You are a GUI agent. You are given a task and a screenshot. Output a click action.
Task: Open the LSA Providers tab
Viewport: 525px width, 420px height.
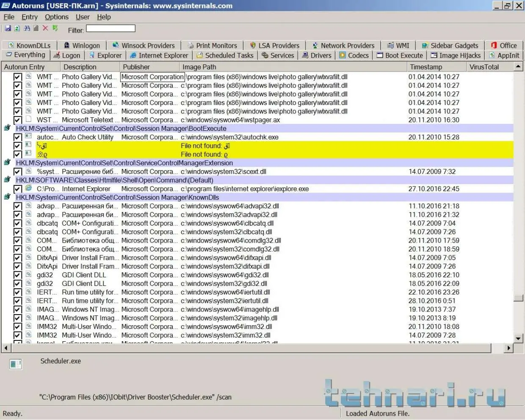pyautogui.click(x=274, y=45)
